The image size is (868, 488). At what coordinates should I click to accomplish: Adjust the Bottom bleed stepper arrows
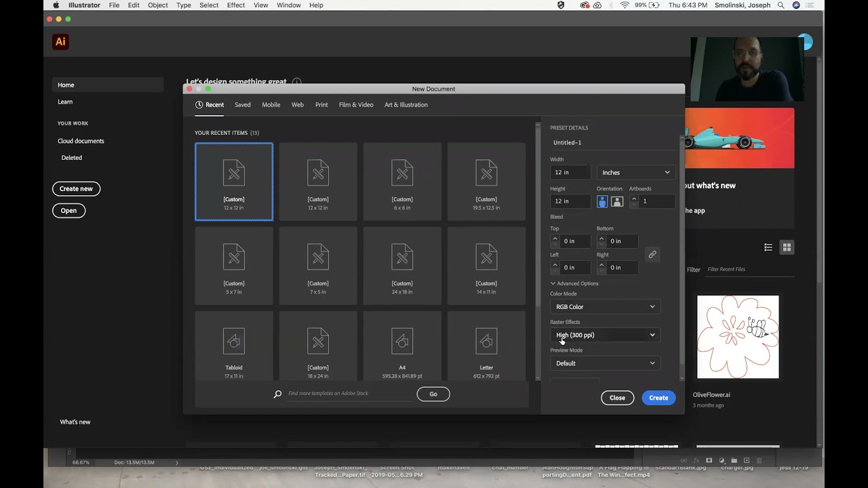click(601, 241)
